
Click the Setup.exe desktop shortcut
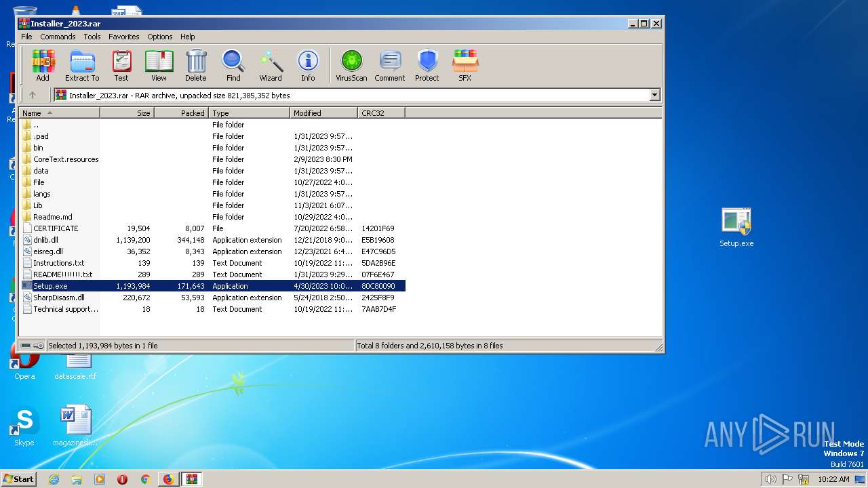pos(736,228)
